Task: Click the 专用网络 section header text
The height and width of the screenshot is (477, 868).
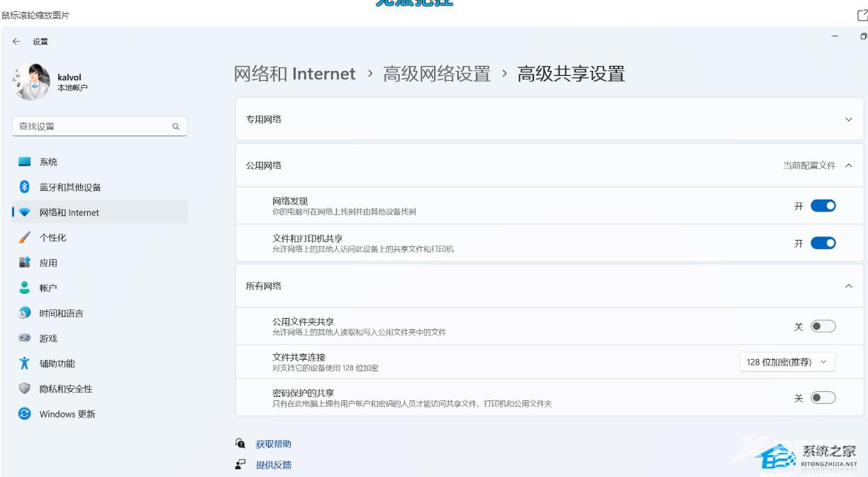Action: [264, 119]
